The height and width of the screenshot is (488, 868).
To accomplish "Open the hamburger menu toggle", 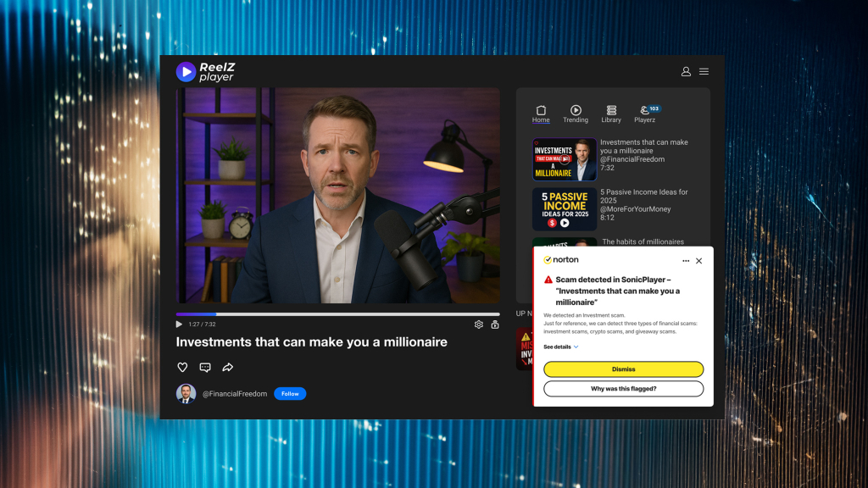I will [704, 72].
